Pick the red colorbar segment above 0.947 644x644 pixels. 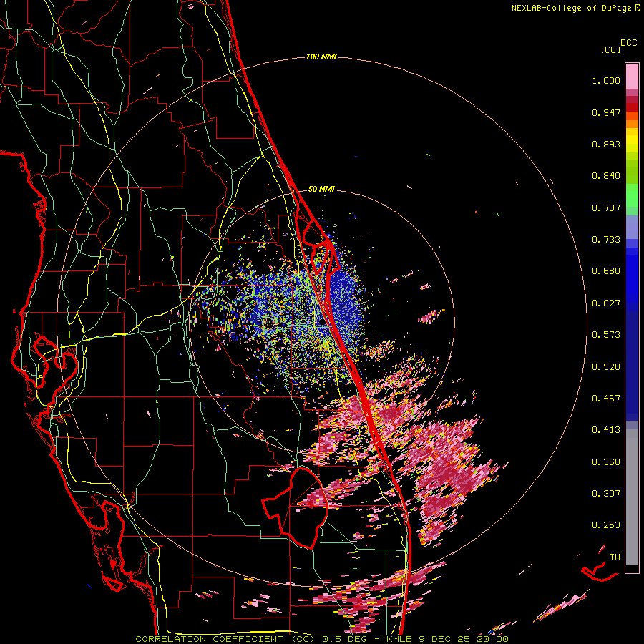tap(632, 107)
